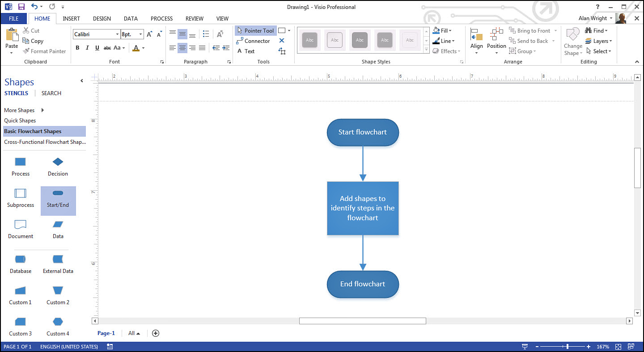Select the Text tool

click(x=246, y=51)
